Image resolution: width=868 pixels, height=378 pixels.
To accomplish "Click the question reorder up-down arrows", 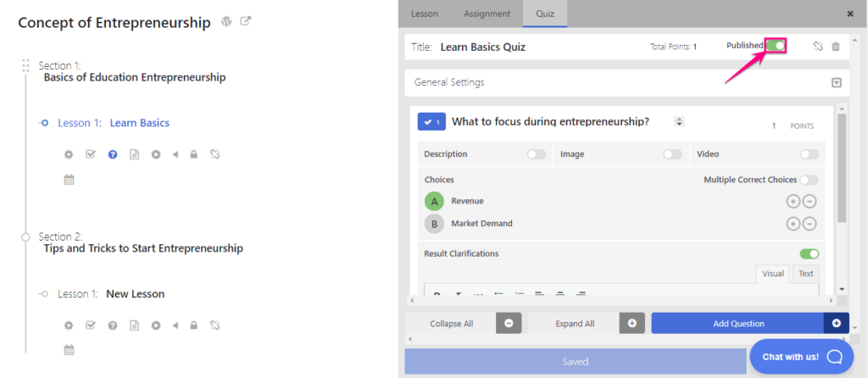I will click(x=680, y=121).
